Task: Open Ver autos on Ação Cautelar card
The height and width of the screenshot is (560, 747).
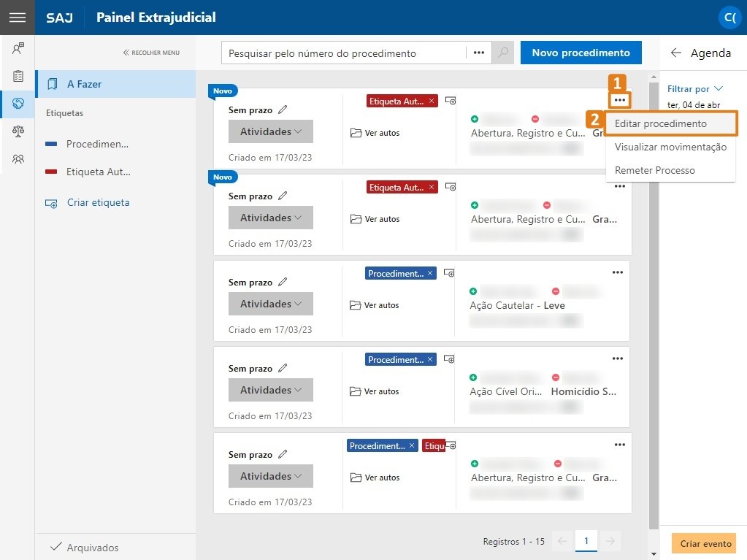Action: [x=374, y=305]
